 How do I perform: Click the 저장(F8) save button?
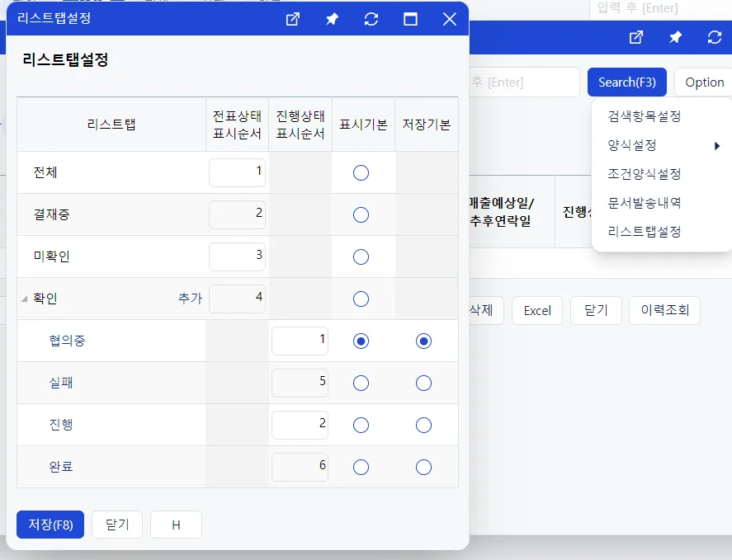[50, 525]
